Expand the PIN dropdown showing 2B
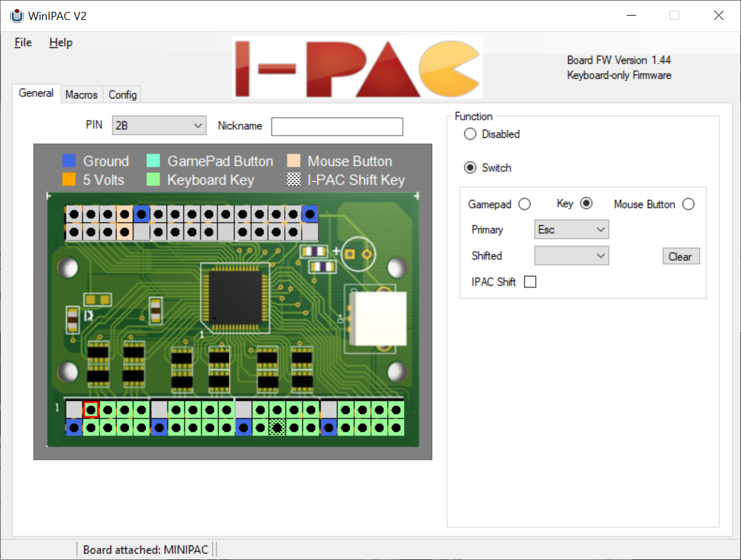The height and width of the screenshot is (560, 741). [x=159, y=125]
